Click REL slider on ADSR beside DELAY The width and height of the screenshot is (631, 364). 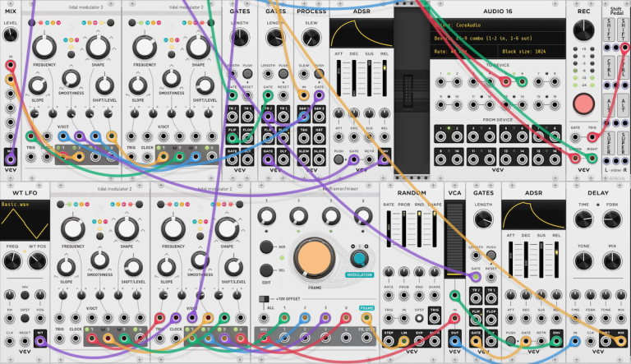coord(556,260)
